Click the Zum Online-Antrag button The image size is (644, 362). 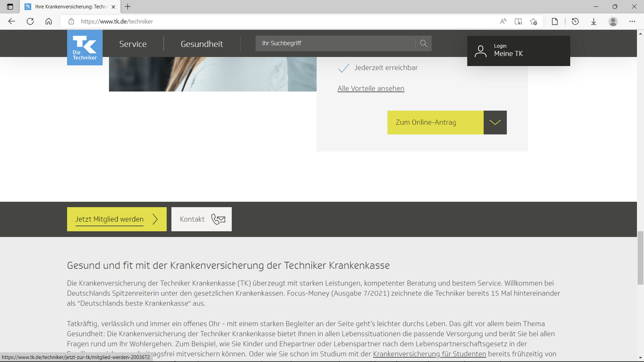click(x=435, y=122)
